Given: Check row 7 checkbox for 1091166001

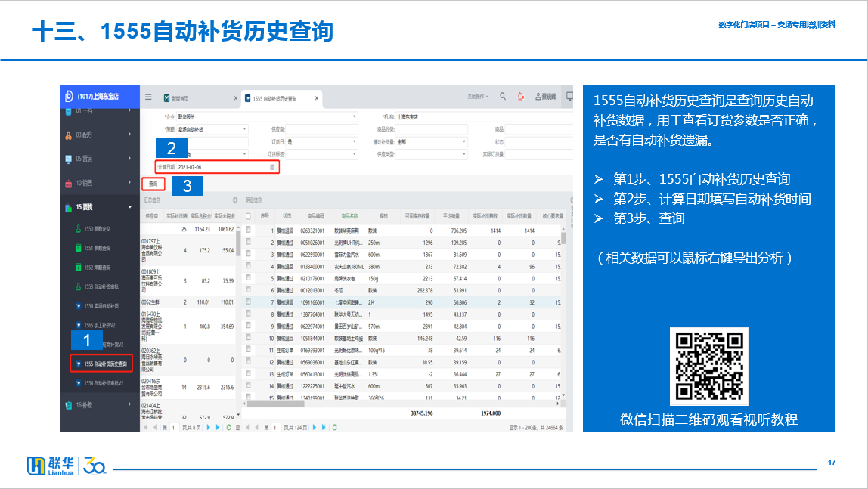Looking at the screenshot, I should tap(249, 302).
